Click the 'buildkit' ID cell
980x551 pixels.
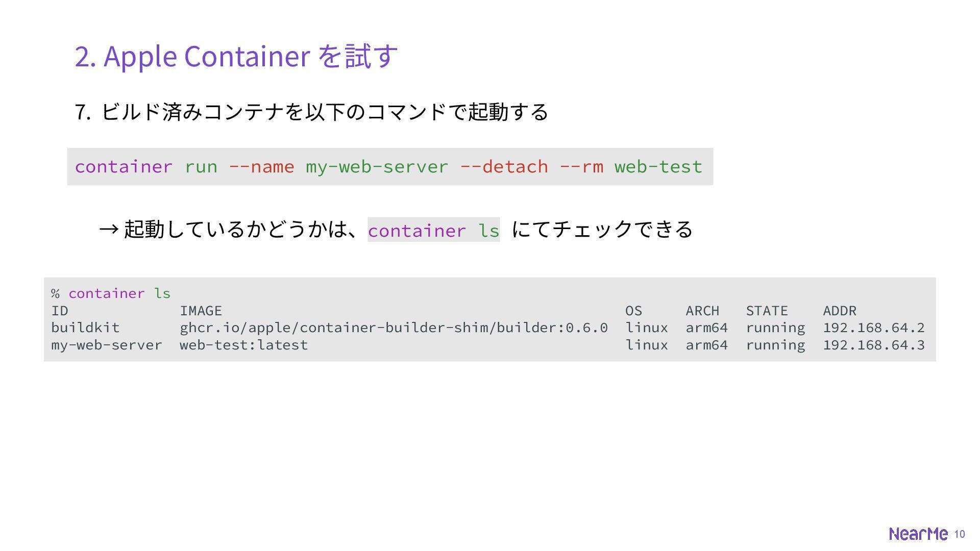pos(85,328)
